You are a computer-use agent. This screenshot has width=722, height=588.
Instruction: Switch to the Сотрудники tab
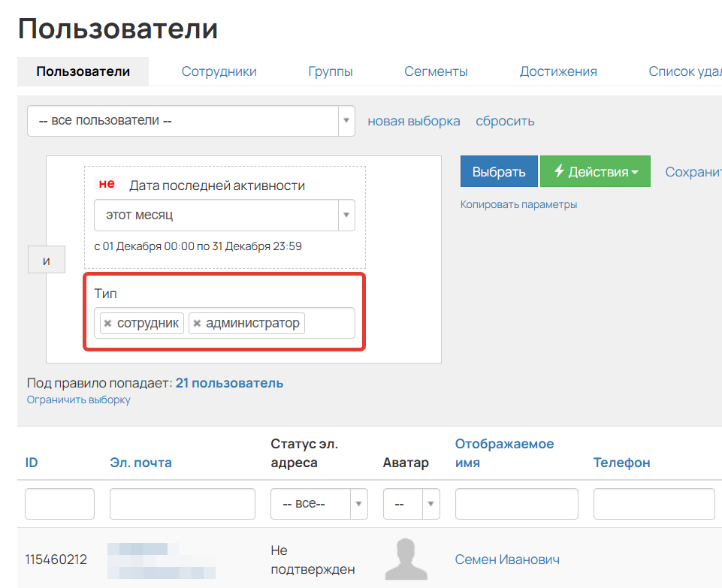(x=218, y=71)
